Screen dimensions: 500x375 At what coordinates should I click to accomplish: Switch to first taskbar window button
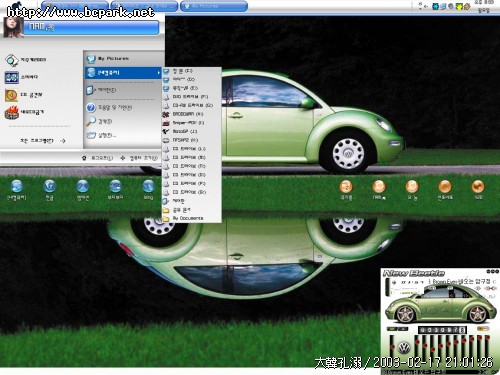[x=75, y=6]
